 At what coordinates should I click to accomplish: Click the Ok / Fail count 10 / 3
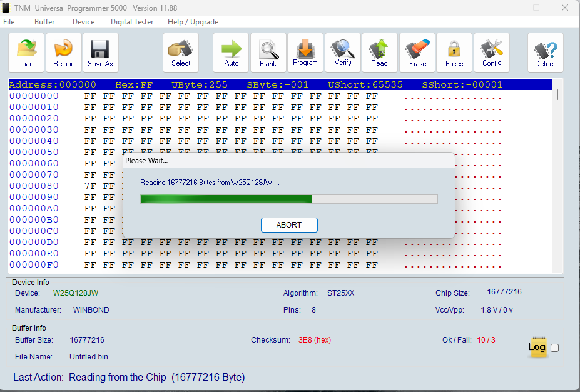click(486, 340)
